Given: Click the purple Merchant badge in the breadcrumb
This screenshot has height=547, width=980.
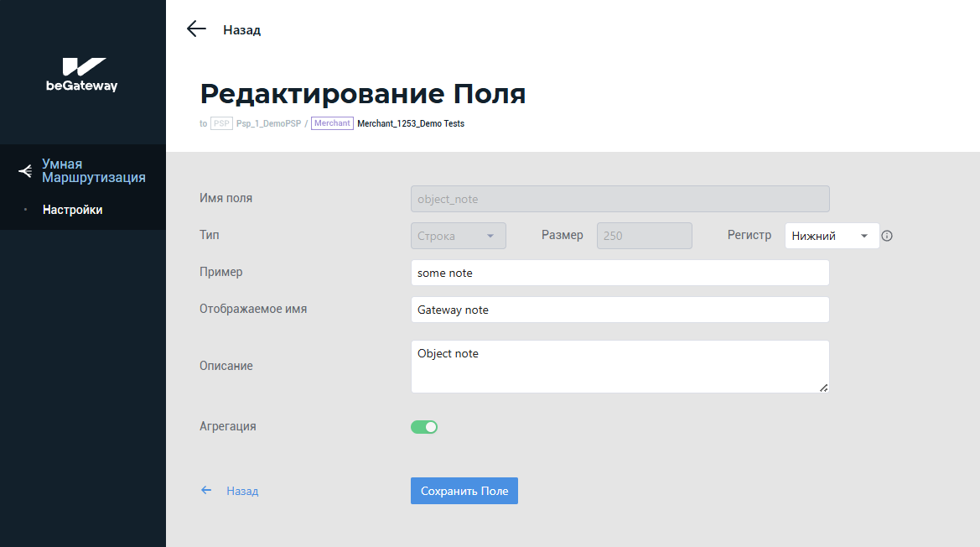Looking at the screenshot, I should point(332,123).
